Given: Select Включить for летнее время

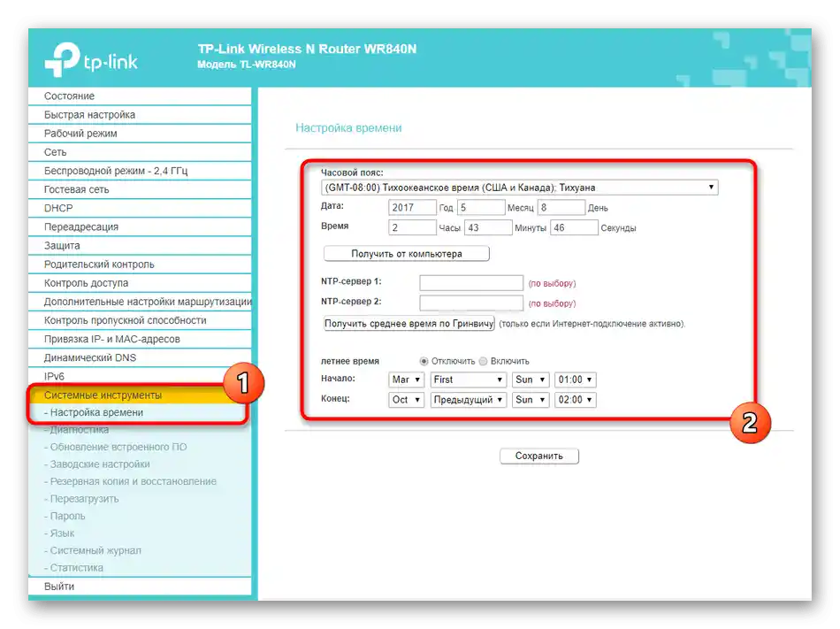Looking at the screenshot, I should tap(483, 361).
